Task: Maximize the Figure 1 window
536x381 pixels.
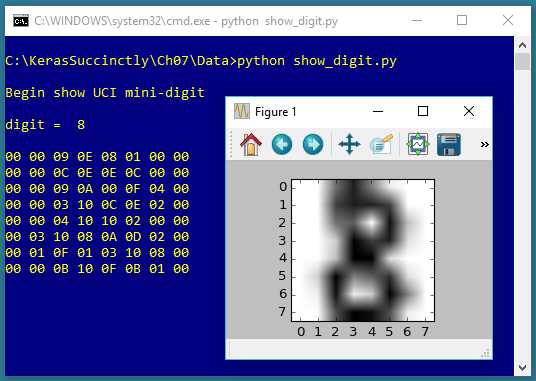Action: [x=423, y=111]
